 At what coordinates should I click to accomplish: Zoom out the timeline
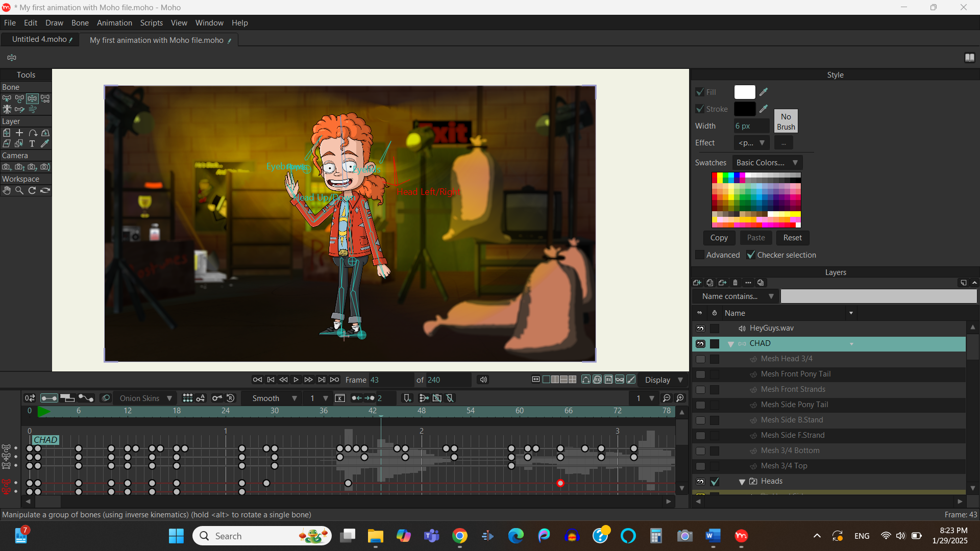click(x=667, y=398)
